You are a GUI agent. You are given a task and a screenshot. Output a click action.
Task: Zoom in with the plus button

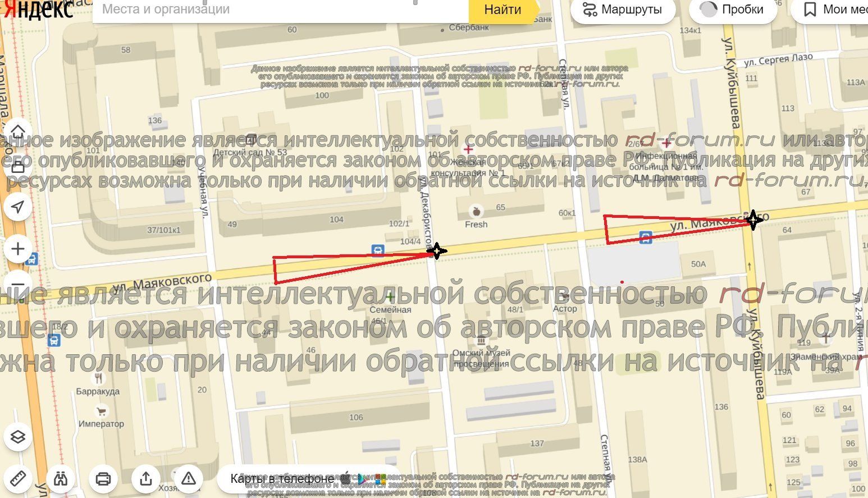click(18, 249)
